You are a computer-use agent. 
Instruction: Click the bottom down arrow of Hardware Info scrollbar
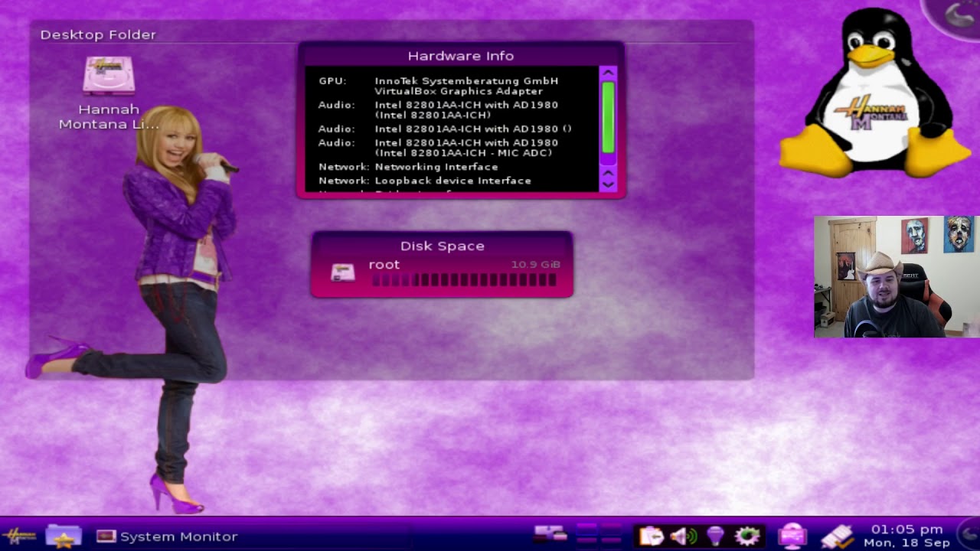click(x=608, y=184)
